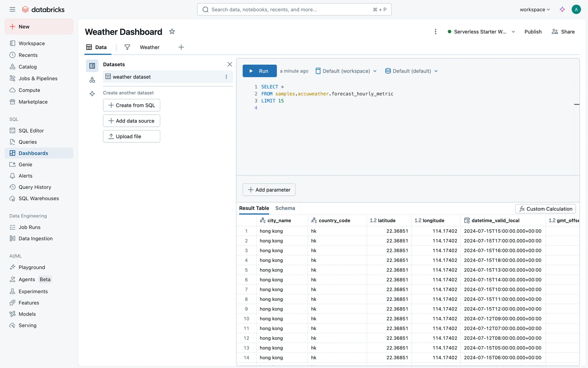588x368 pixels.
Task: Expand the Default (default) schema dropdown
Action: pyautogui.click(x=411, y=71)
